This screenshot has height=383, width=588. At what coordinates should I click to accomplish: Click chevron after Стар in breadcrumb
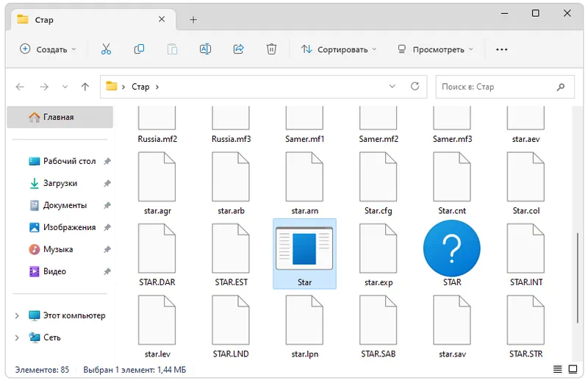tap(157, 87)
